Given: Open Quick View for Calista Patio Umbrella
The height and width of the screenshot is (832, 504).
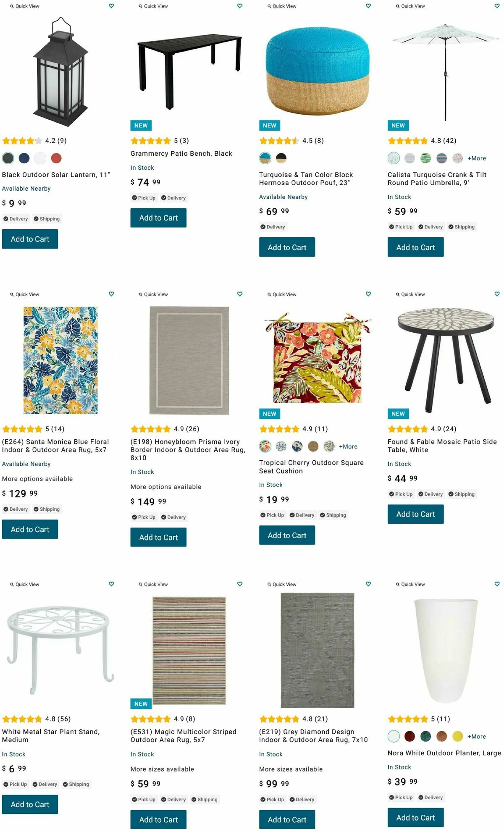Looking at the screenshot, I should [410, 6].
